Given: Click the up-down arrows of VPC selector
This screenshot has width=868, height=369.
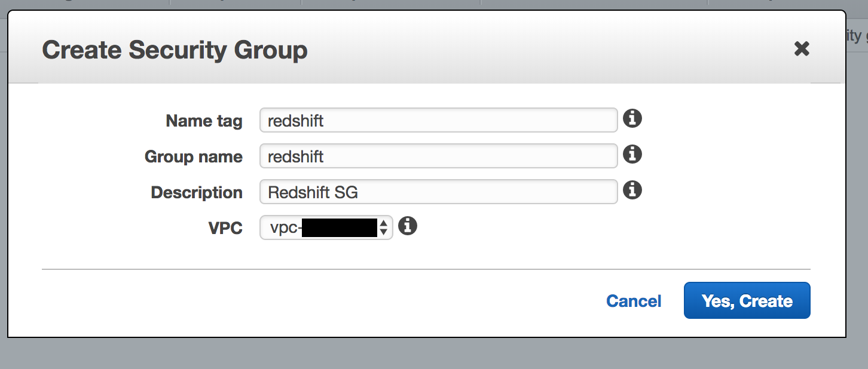Looking at the screenshot, I should [x=384, y=227].
